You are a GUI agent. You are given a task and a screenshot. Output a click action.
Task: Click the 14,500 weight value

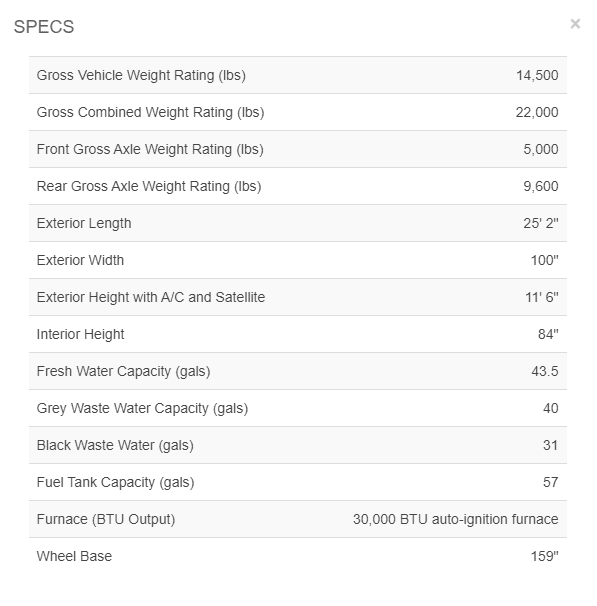coord(537,75)
